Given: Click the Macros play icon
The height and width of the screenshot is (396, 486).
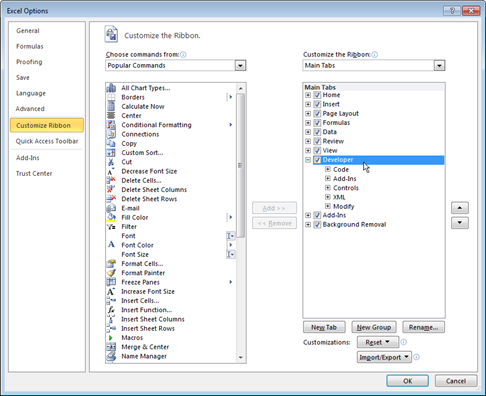Looking at the screenshot, I should (x=111, y=338).
